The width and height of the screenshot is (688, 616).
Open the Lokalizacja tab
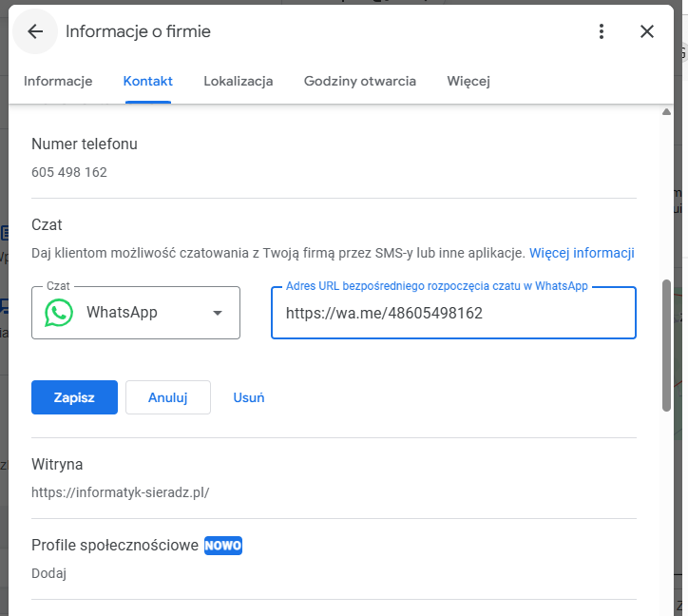click(239, 81)
